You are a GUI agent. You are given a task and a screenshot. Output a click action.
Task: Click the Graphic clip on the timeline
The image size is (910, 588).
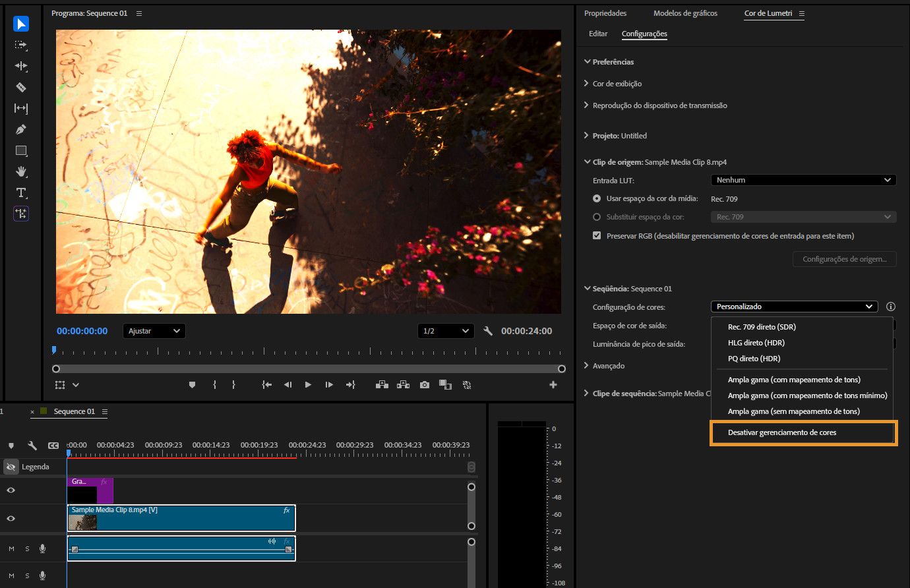coord(89,490)
